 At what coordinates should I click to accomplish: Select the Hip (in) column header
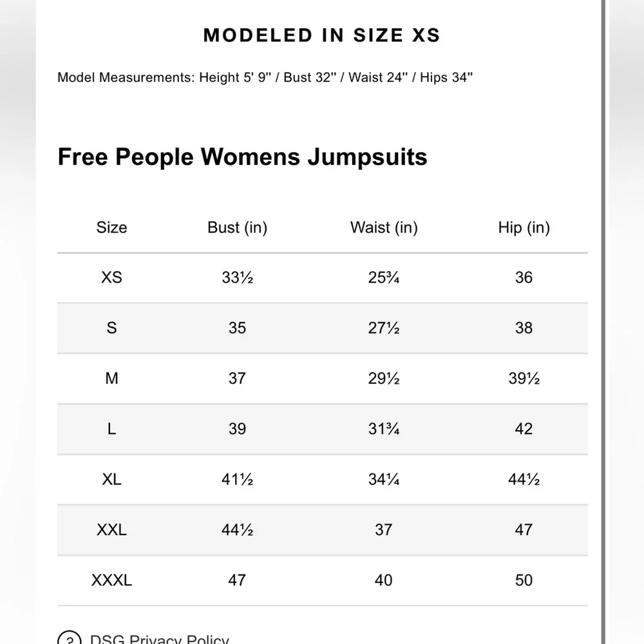[x=524, y=227]
